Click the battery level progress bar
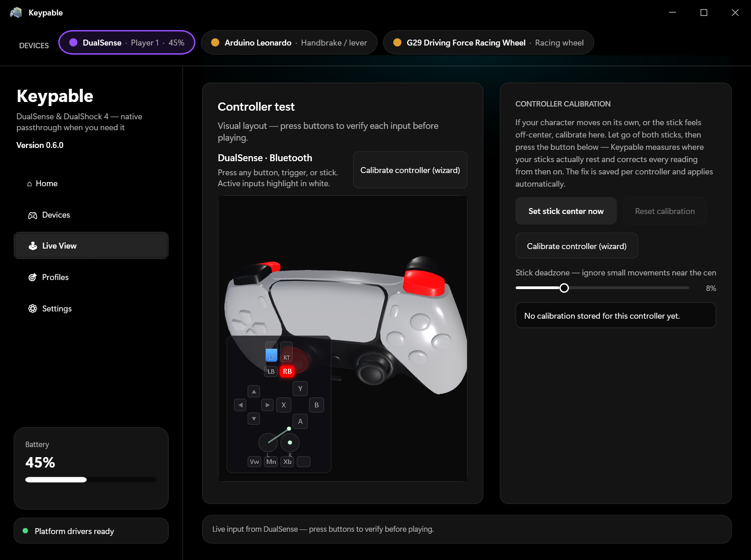Image resolution: width=751 pixels, height=560 pixels. [91, 479]
